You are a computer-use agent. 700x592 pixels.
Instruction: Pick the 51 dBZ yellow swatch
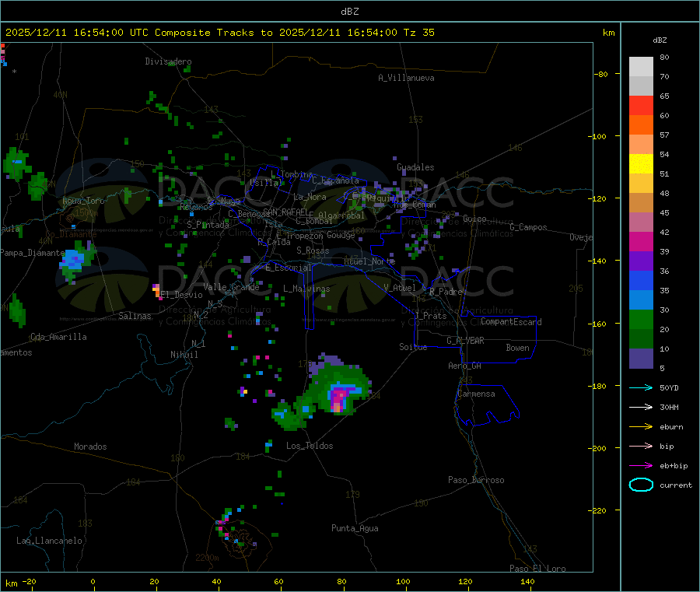click(641, 183)
